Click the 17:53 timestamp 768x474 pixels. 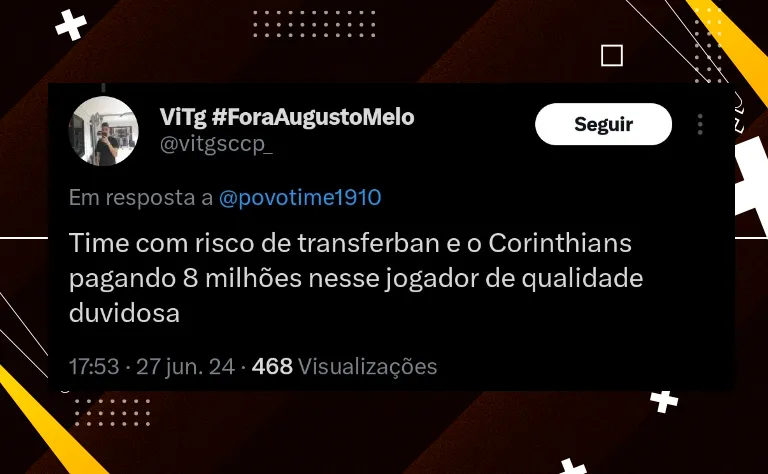click(94, 366)
